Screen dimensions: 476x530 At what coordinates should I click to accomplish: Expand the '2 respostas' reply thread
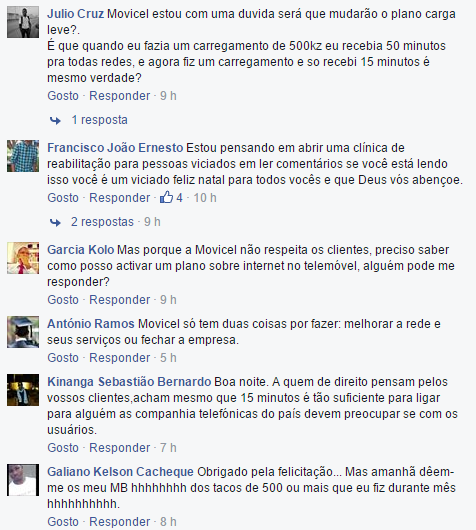(102, 222)
